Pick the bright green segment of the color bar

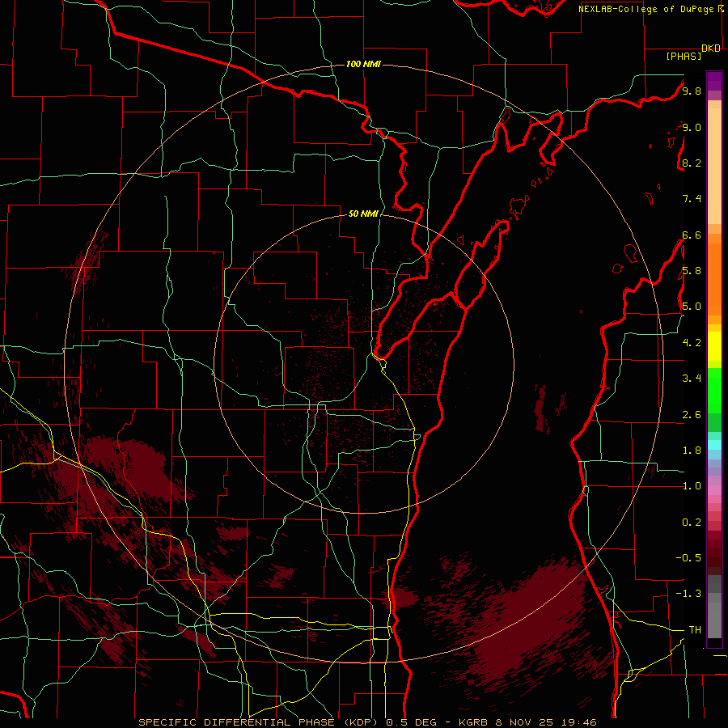pyautogui.click(x=714, y=390)
